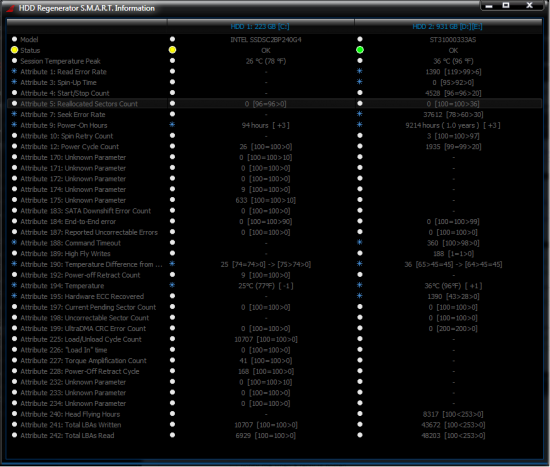Click the 168 [100=100>0] Power-Off Retract value
This screenshot has width=550, height=467.
click(x=266, y=372)
